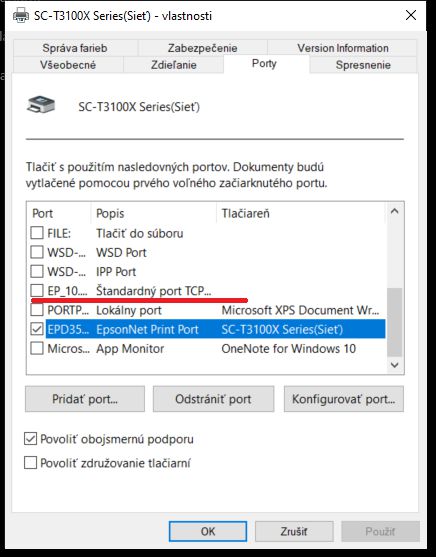Click the Pridať port... button

(85, 399)
